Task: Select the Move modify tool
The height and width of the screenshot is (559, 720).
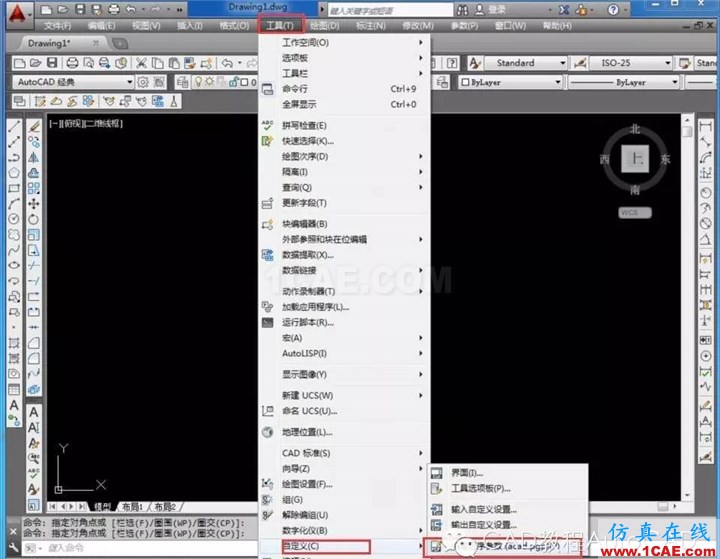Action: pyautogui.click(x=34, y=203)
